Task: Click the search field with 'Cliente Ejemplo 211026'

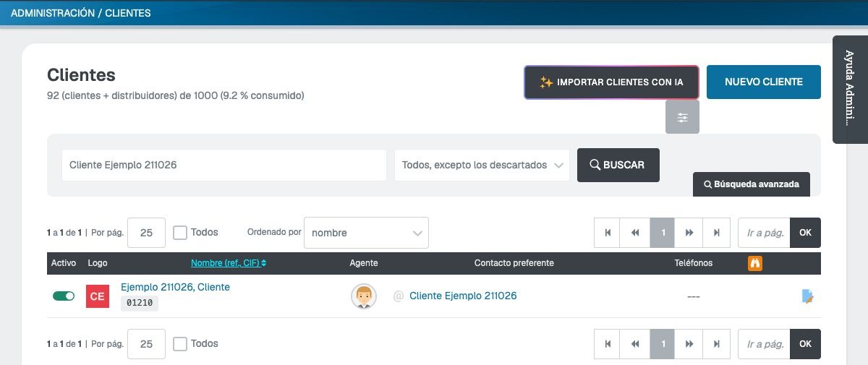Action: coord(224,165)
